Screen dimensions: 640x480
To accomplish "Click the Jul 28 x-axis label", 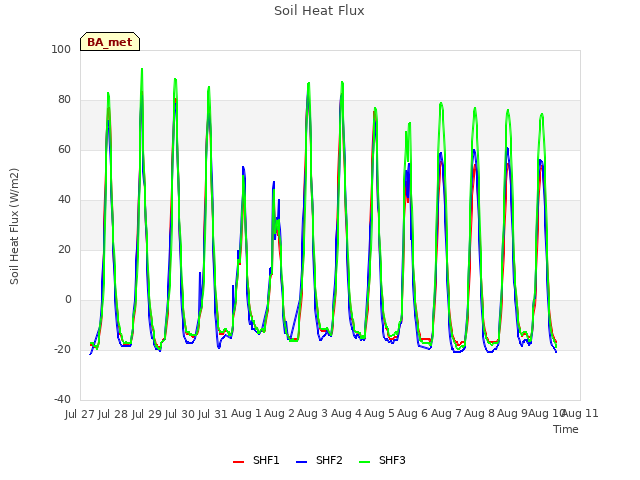I will [113, 414].
